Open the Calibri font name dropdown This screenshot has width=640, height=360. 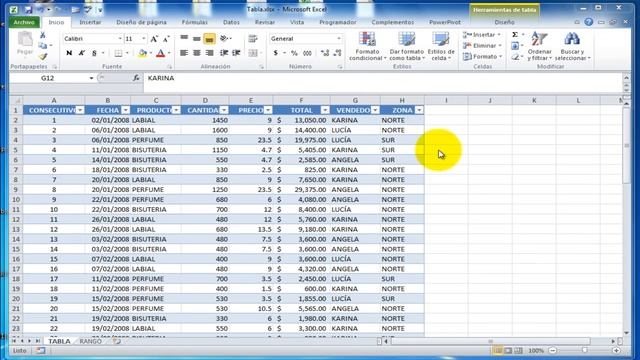(120, 39)
